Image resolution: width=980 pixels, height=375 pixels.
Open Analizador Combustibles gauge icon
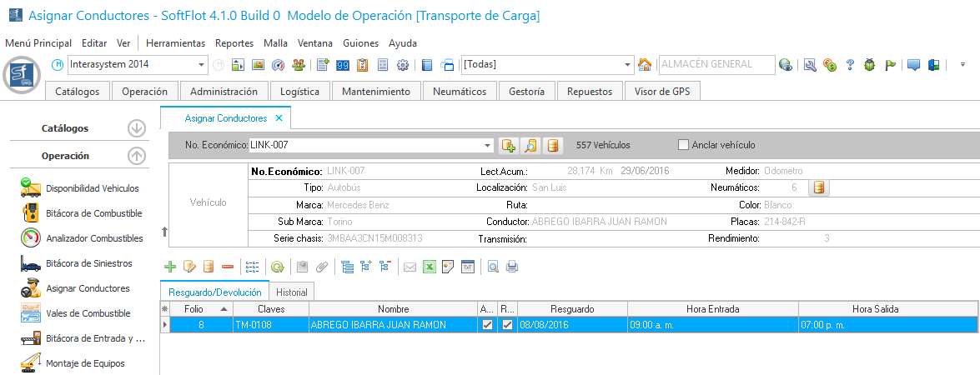pyautogui.click(x=31, y=238)
